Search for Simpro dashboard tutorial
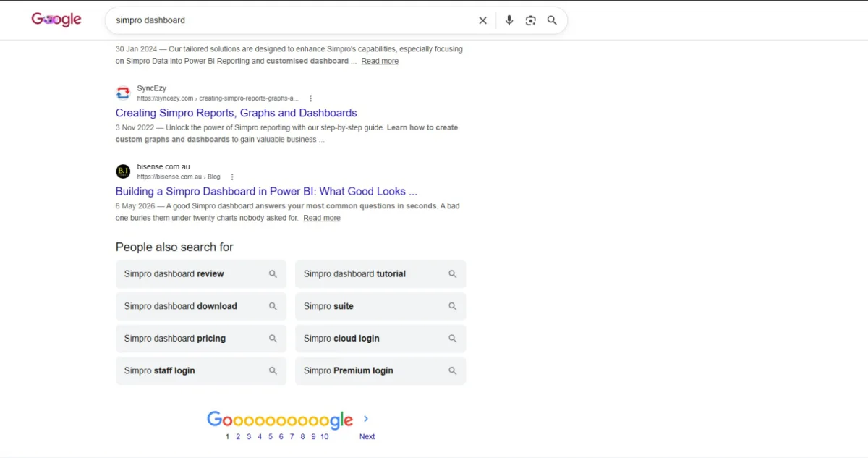868x458 pixels. (380, 274)
